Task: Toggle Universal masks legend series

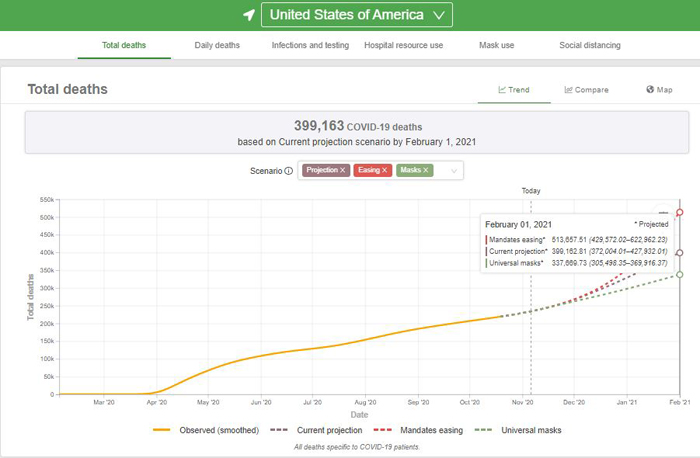Action: click(x=518, y=430)
